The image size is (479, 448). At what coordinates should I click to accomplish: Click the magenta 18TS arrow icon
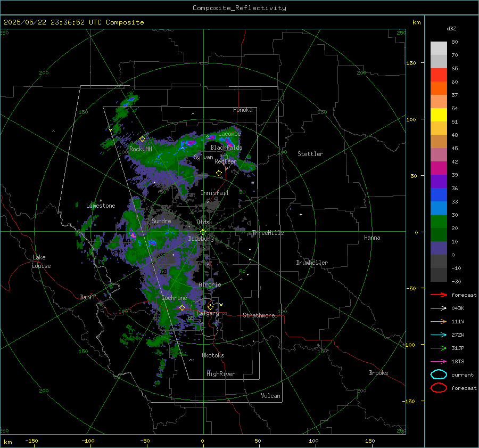(x=439, y=362)
